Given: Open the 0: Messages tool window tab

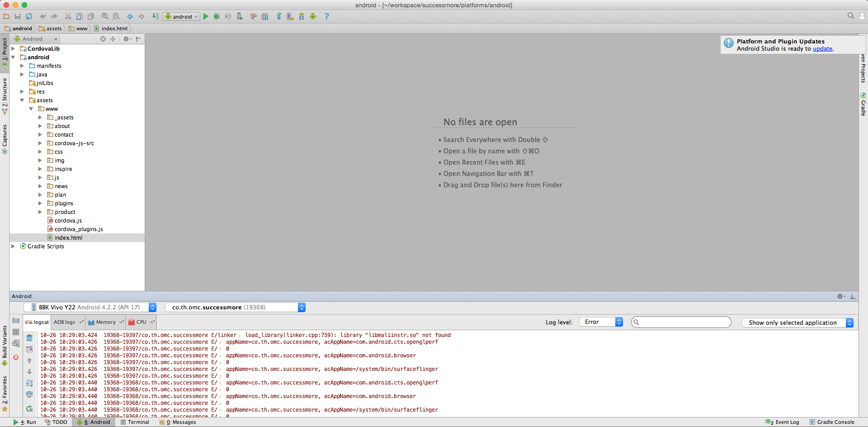Looking at the screenshot, I should (x=178, y=422).
